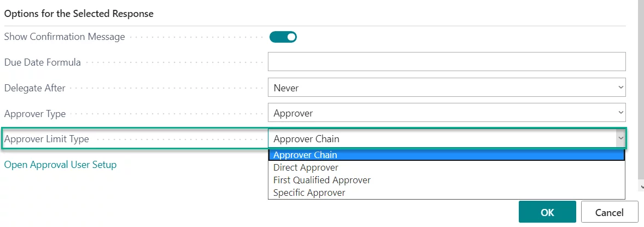Click the scrollbar down arrow
The width and height of the screenshot is (644, 227).
[x=641, y=187]
